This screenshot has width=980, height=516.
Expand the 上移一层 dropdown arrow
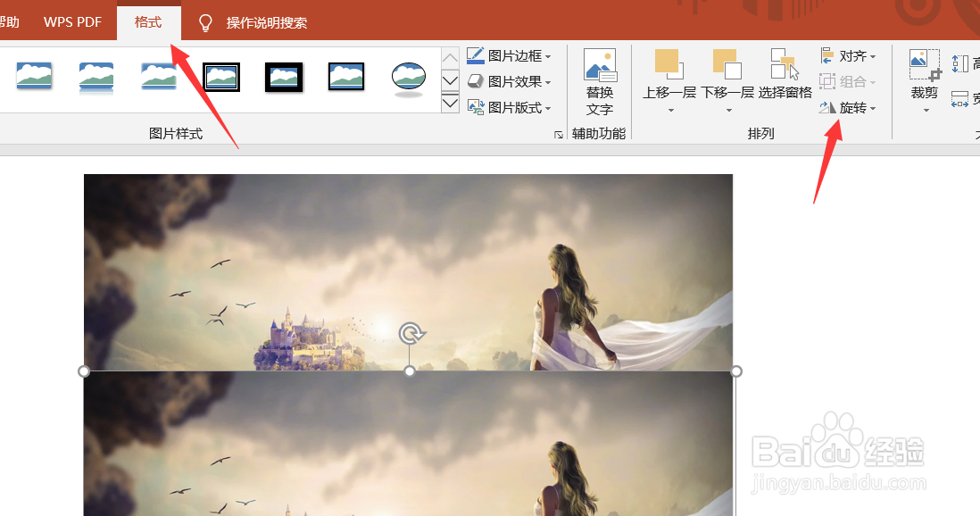[x=670, y=111]
